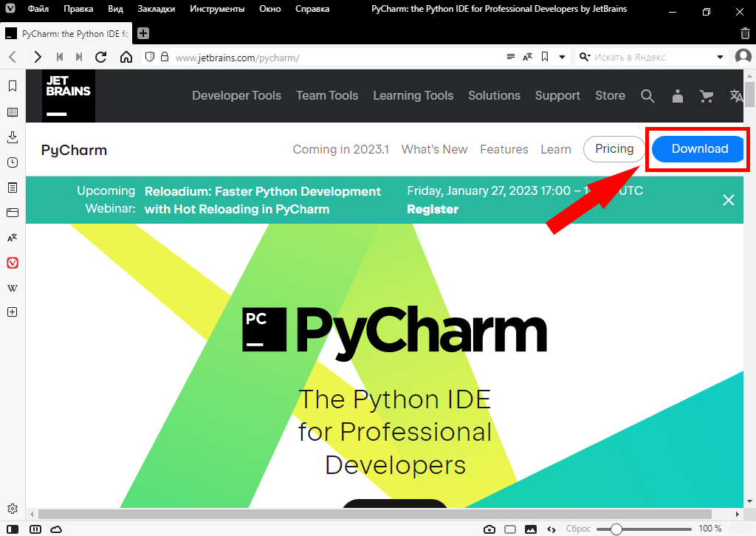Click the zoom slider in status bar

[x=616, y=529]
